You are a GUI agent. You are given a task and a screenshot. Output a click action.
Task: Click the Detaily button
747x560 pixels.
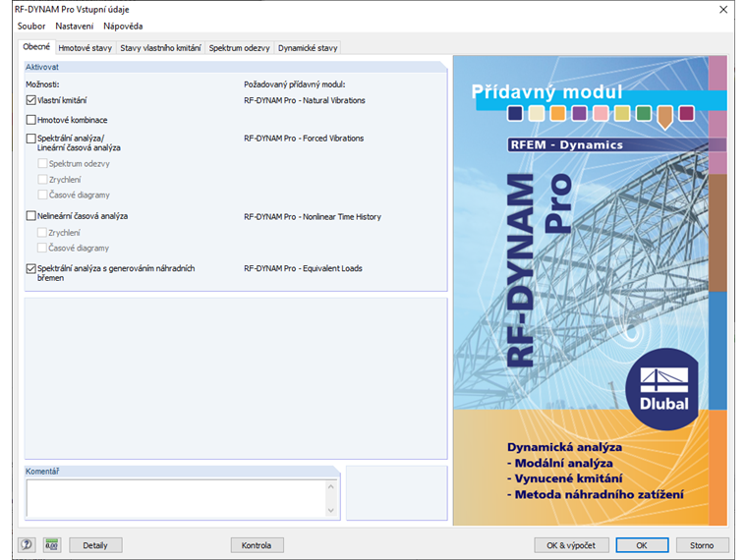point(95,545)
